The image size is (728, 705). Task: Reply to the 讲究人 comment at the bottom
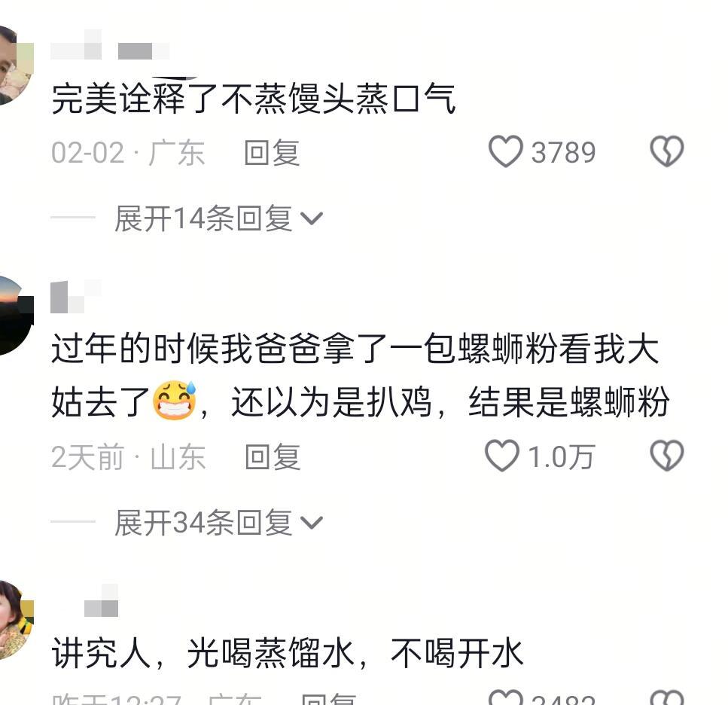point(328,699)
